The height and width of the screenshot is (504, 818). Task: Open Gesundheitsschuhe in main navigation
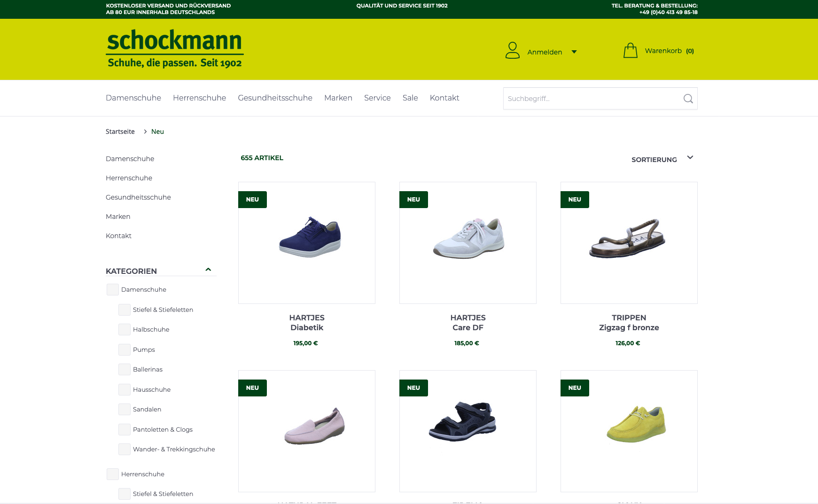[x=275, y=98]
